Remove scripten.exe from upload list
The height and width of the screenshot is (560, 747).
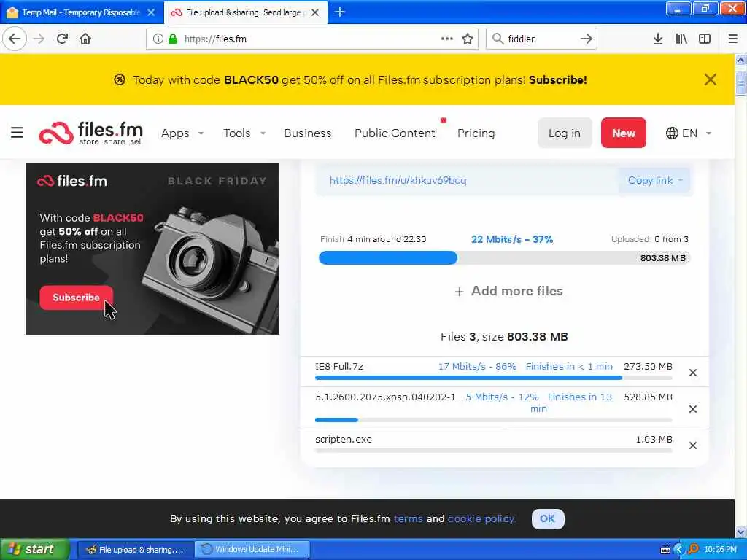[x=693, y=446]
